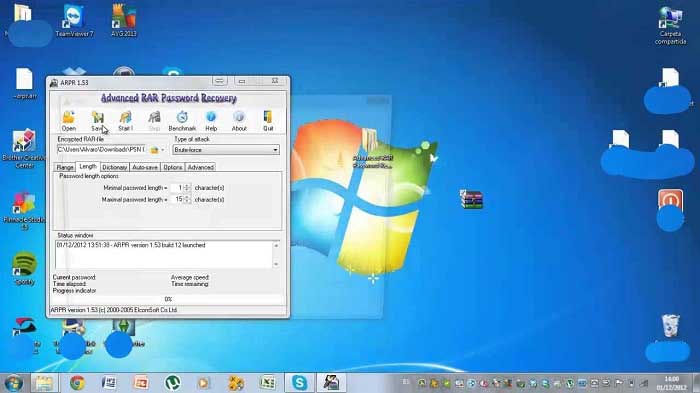Click the minimal password length value field
Viewport: 700px width, 393px height.
[x=177, y=188]
